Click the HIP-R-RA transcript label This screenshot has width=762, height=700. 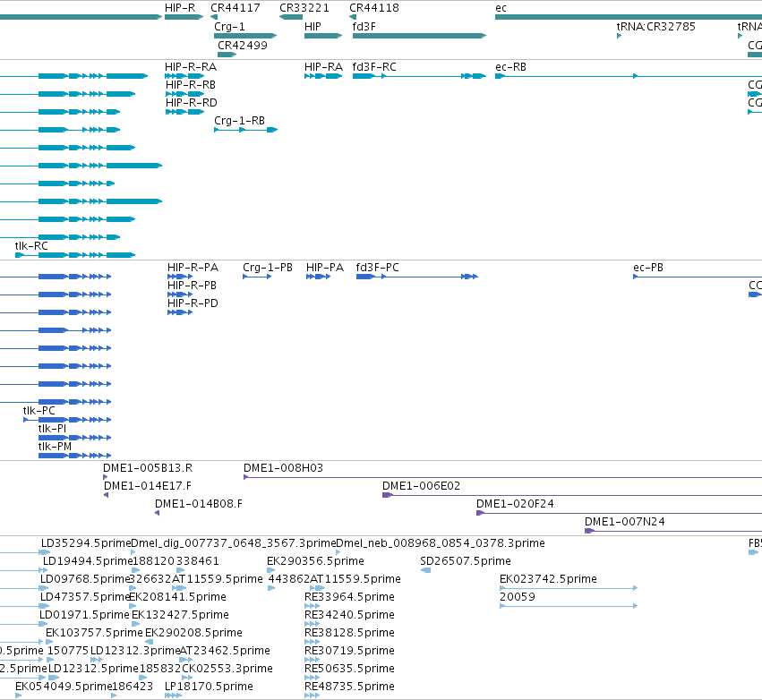click(x=191, y=66)
